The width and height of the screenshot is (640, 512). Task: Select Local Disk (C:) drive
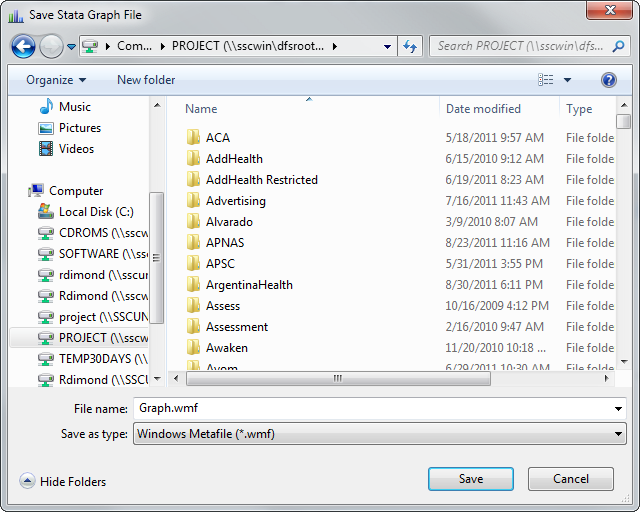tap(96, 212)
